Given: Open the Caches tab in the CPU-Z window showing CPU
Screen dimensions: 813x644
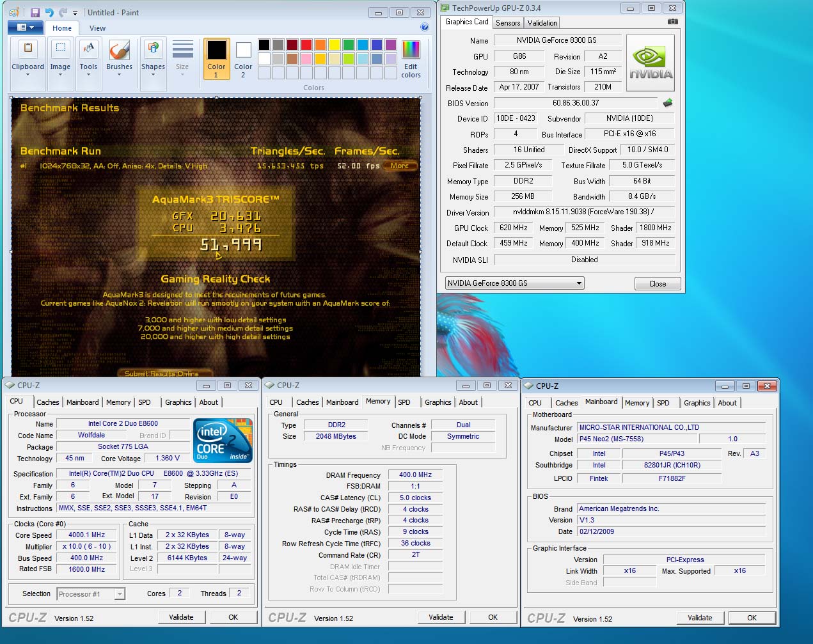Looking at the screenshot, I should [48, 402].
